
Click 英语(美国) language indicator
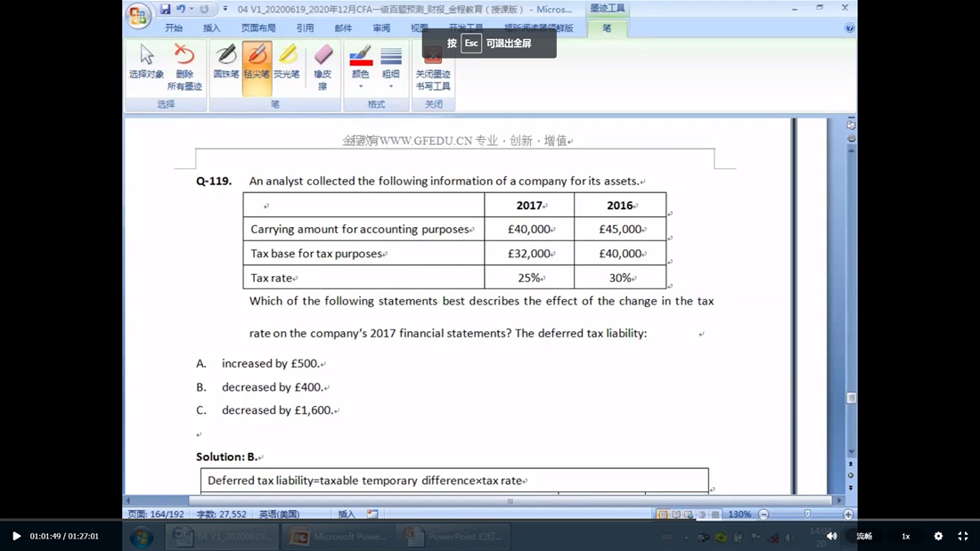(279, 515)
